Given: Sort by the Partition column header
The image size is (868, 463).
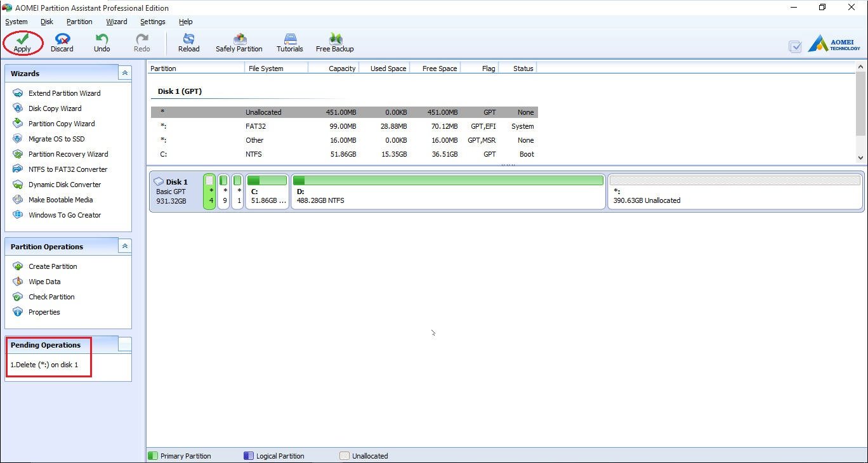Looking at the screenshot, I should [196, 68].
